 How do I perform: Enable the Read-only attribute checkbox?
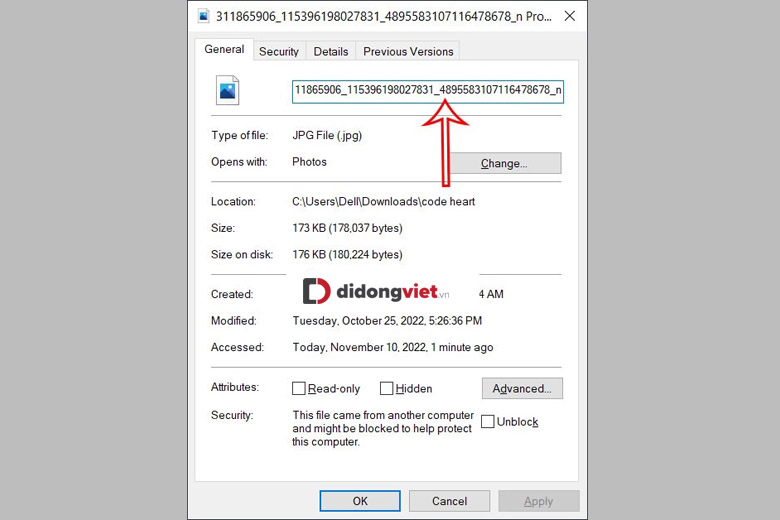pyautogui.click(x=299, y=389)
